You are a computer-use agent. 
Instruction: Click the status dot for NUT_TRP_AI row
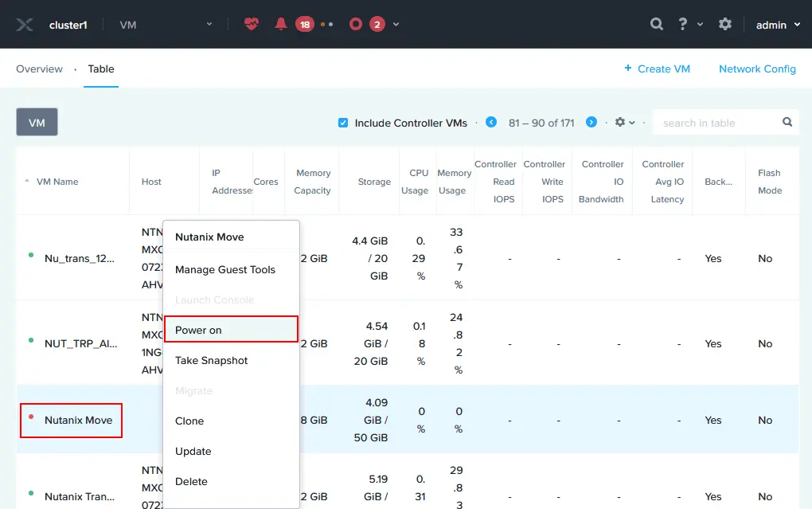tap(31, 341)
